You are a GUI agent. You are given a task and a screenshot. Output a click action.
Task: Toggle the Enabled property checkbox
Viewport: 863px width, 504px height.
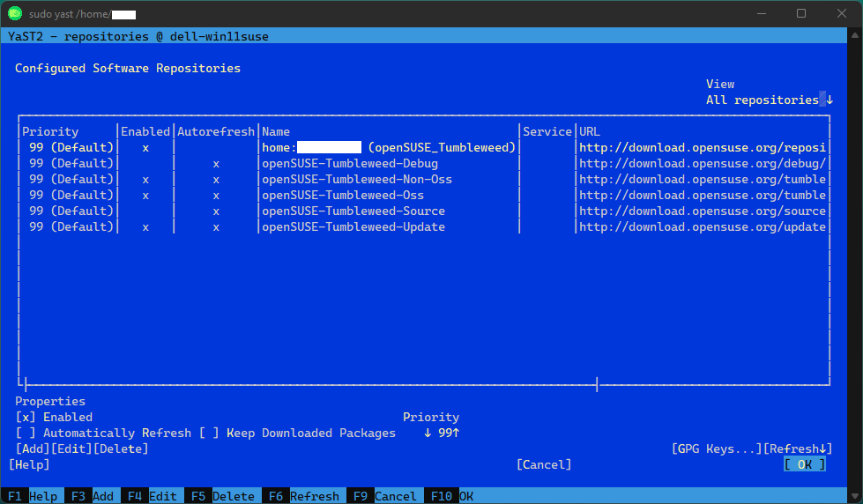point(26,417)
